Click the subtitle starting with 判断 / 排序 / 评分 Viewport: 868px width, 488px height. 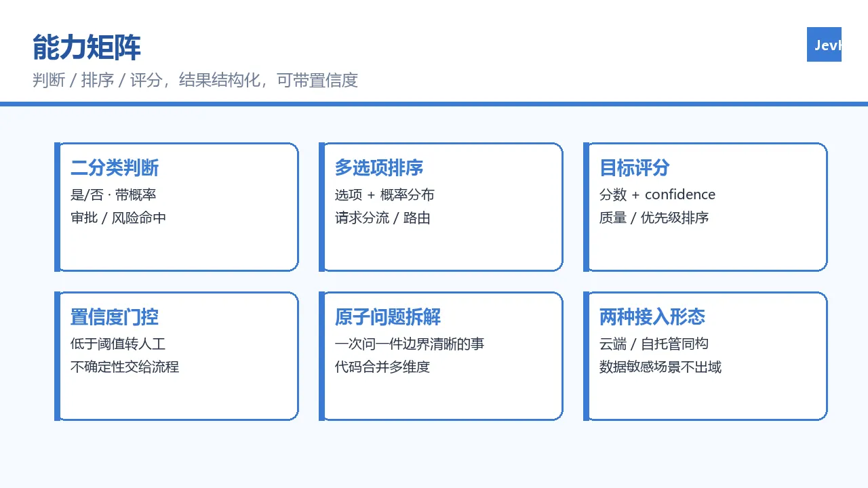[195, 80]
